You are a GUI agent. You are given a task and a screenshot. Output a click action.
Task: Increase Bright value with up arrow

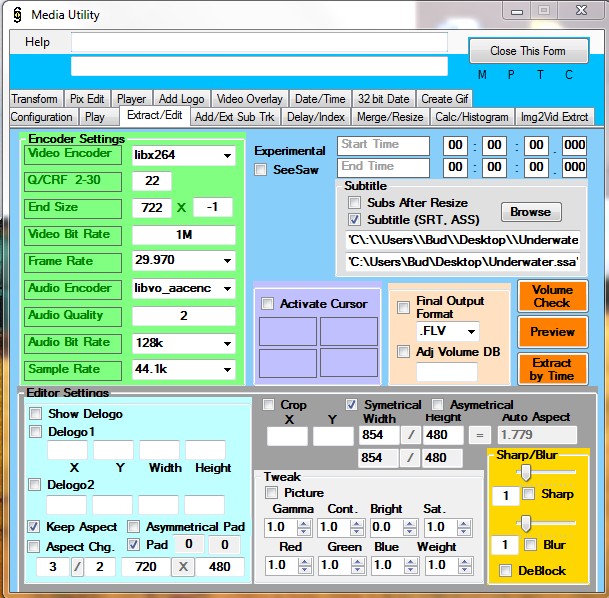(410, 523)
